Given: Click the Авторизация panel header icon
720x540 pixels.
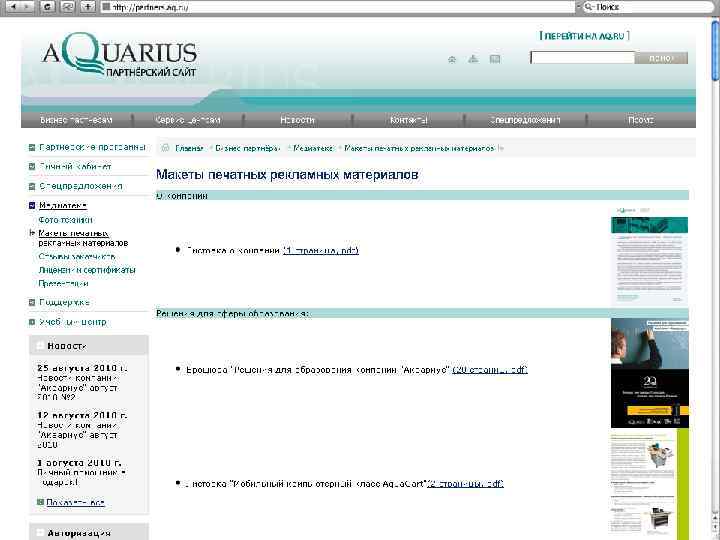Looking at the screenshot, I should 40,533.
